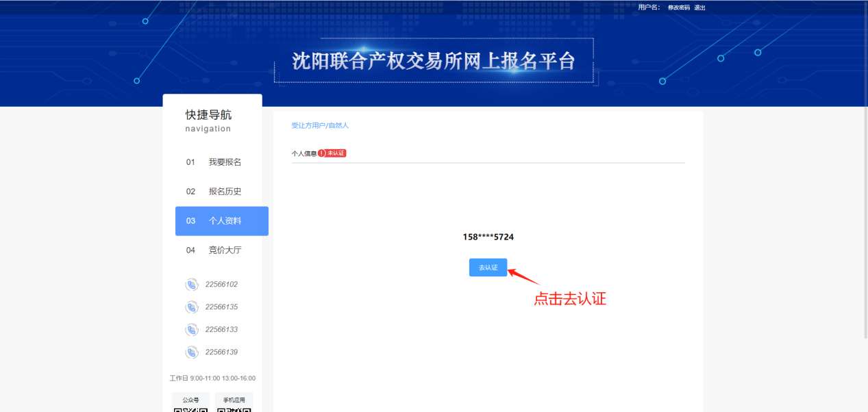Click the 受让方用户/自然人 breadcrumb
This screenshot has width=868, height=412.
tap(320, 126)
